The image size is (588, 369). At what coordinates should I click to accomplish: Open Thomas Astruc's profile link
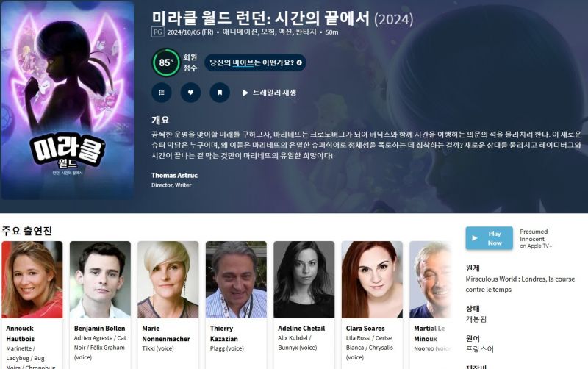174,175
